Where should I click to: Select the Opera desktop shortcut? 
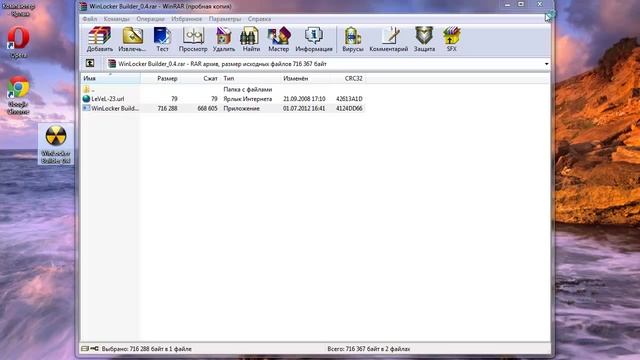[x=18, y=42]
